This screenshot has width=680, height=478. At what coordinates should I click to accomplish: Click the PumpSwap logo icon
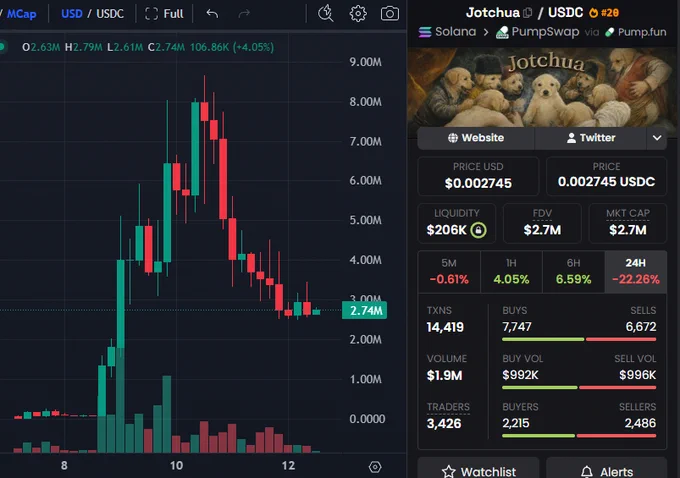[x=502, y=32]
